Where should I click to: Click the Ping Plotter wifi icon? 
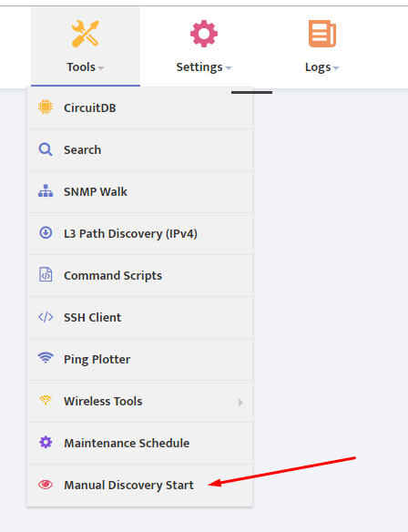(x=46, y=358)
